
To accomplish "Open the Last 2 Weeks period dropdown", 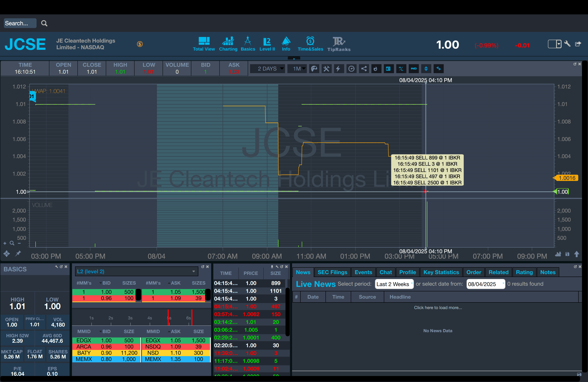I will pos(394,284).
